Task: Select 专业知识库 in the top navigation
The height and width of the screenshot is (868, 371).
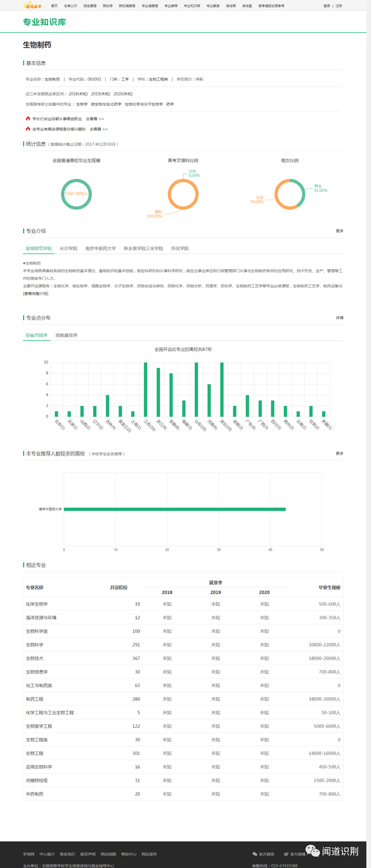Action: tap(192, 5)
